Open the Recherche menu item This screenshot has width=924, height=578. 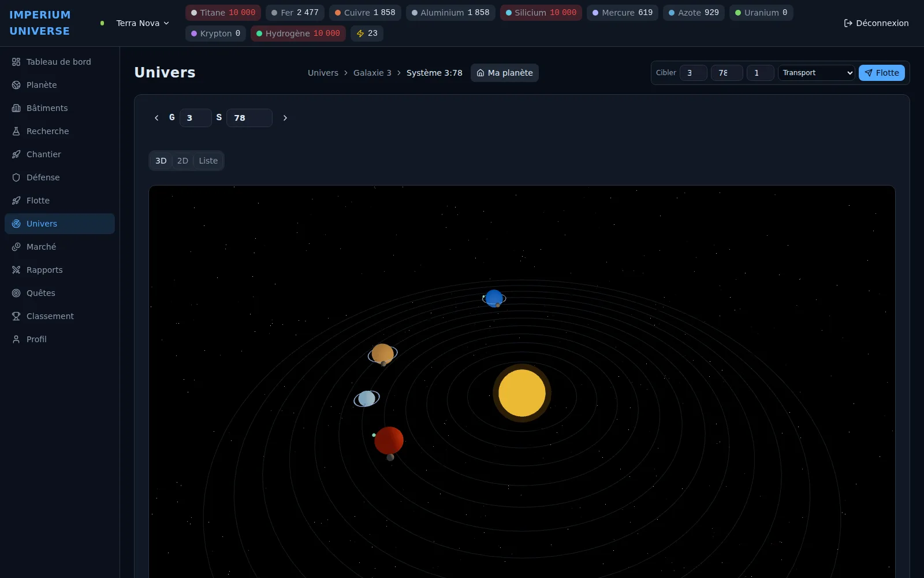(x=59, y=131)
